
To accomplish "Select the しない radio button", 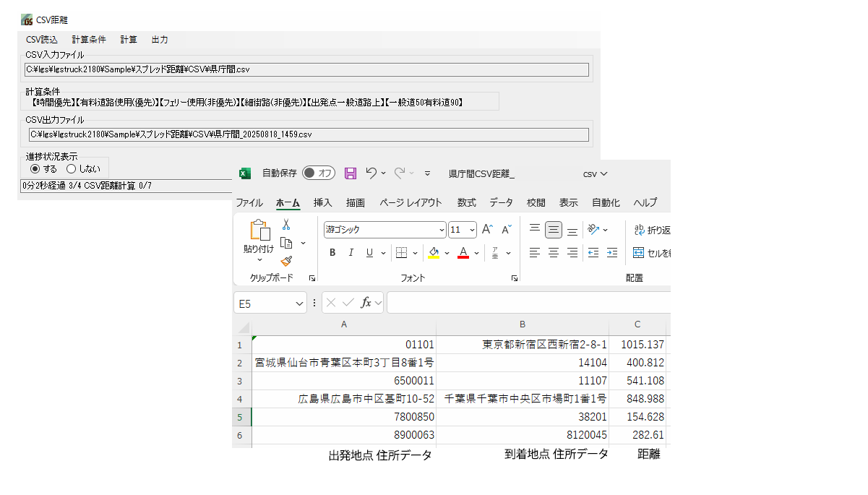I will pyautogui.click(x=71, y=169).
